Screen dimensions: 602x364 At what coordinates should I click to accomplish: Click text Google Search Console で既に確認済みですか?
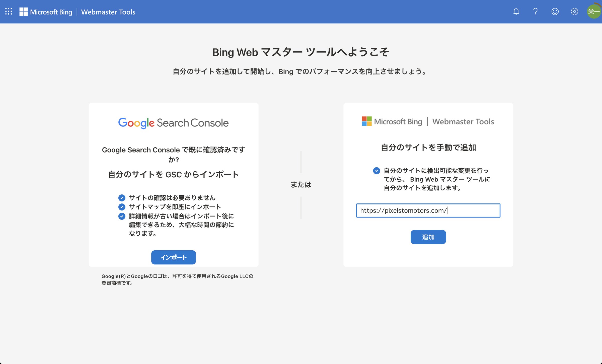click(x=173, y=155)
